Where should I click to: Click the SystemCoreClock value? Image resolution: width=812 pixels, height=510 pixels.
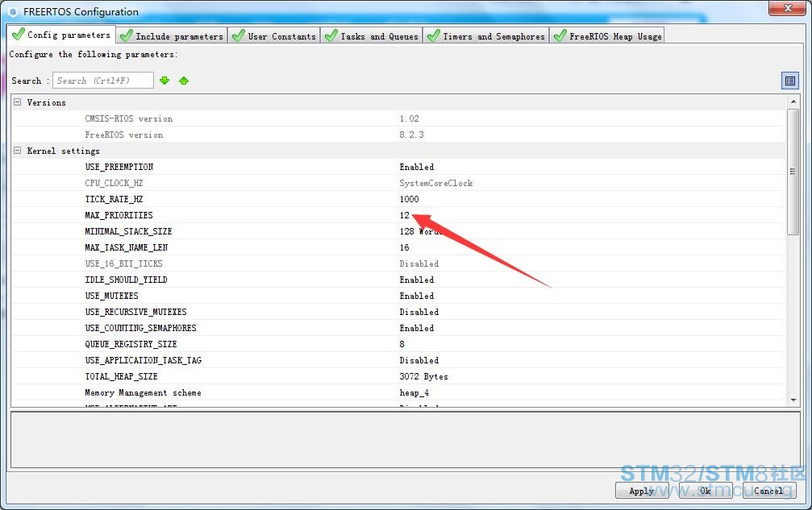tap(436, 183)
